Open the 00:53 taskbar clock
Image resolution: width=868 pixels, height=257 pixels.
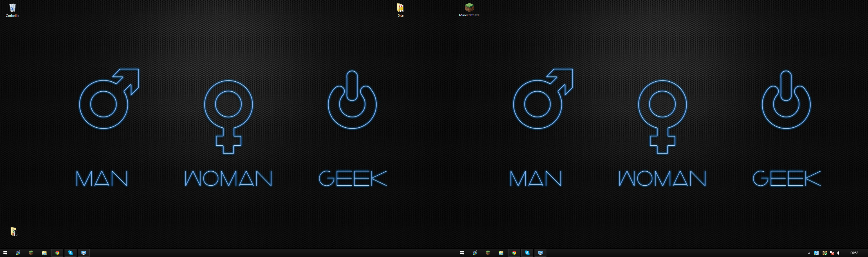point(854,253)
